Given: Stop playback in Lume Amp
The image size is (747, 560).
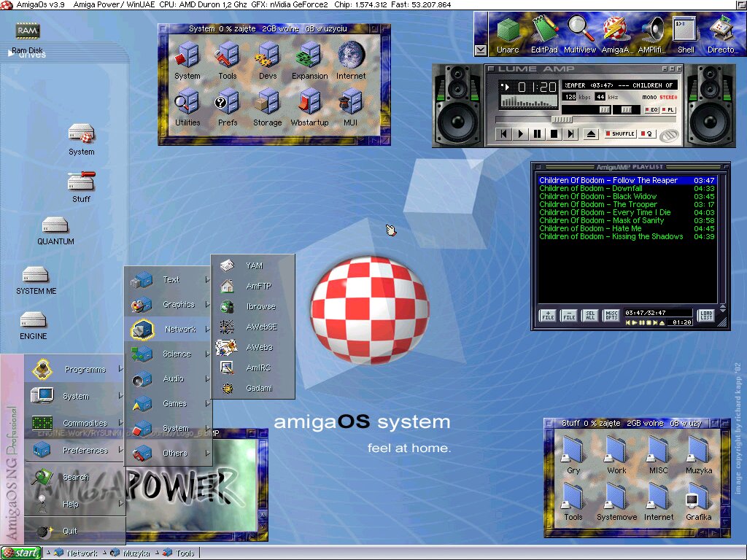Looking at the screenshot, I should [554, 134].
